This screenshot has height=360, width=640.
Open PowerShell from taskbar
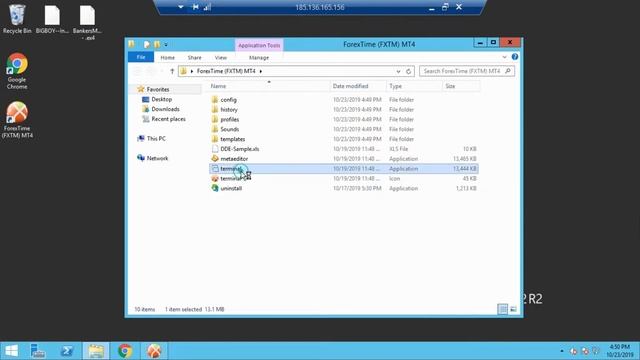[67, 351]
